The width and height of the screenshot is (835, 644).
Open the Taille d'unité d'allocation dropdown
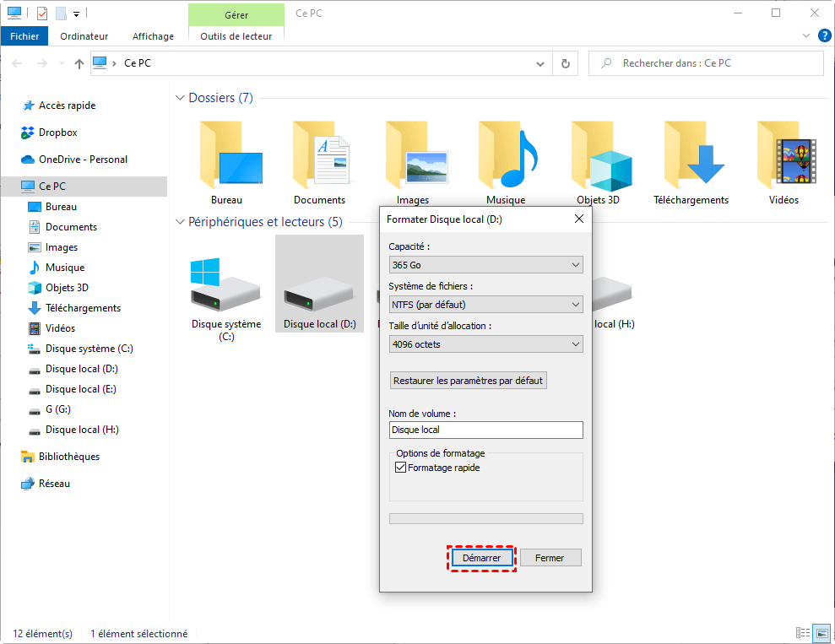pos(485,344)
